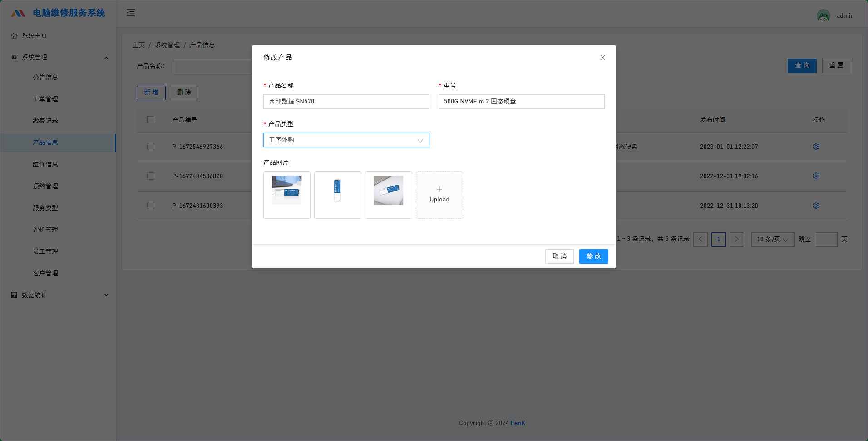
Task: Click the 产品编号 column header
Action: point(184,120)
